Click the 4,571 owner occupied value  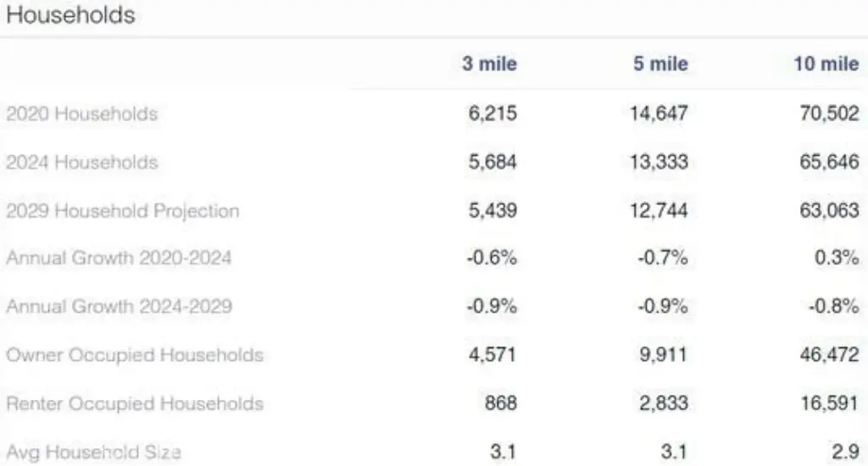[x=492, y=355]
